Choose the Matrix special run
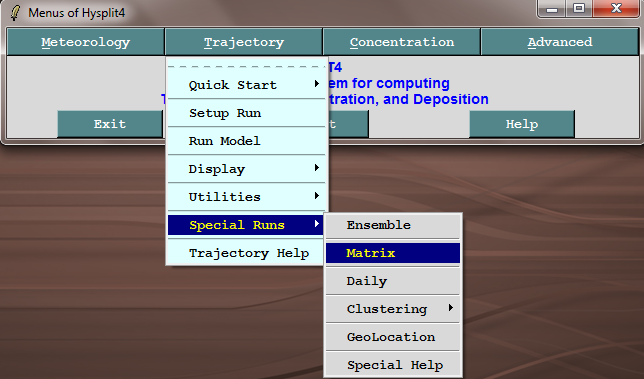The height and width of the screenshot is (379, 644). (x=393, y=253)
